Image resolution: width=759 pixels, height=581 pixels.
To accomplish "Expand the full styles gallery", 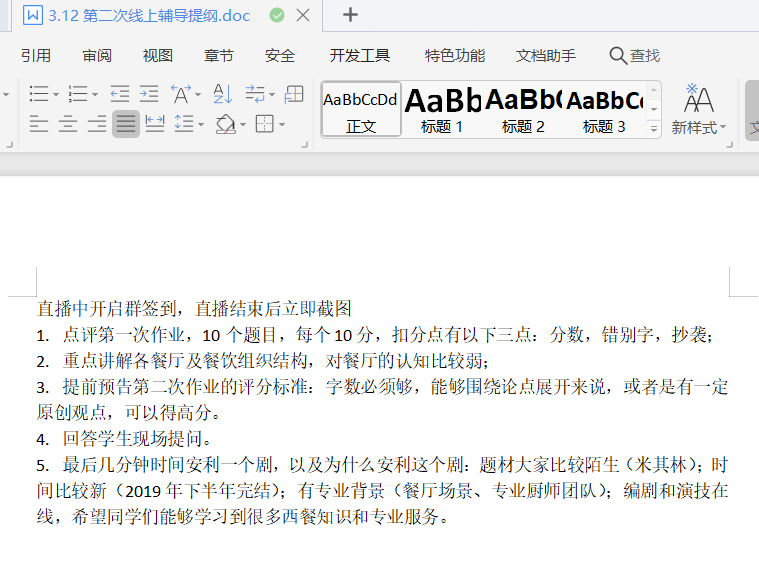I will (654, 129).
